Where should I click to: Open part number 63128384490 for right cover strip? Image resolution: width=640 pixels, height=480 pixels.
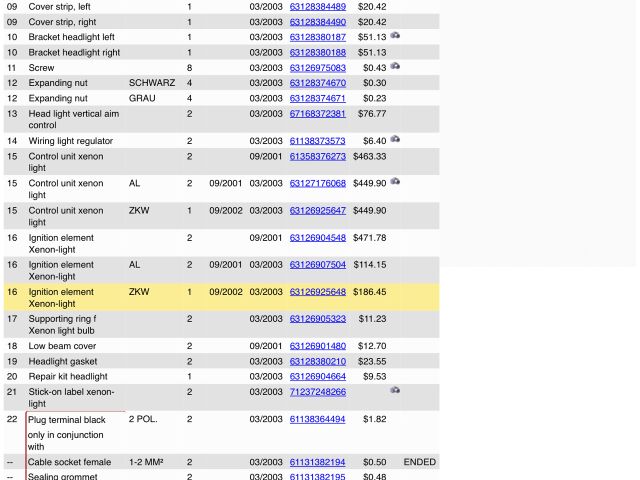point(317,21)
